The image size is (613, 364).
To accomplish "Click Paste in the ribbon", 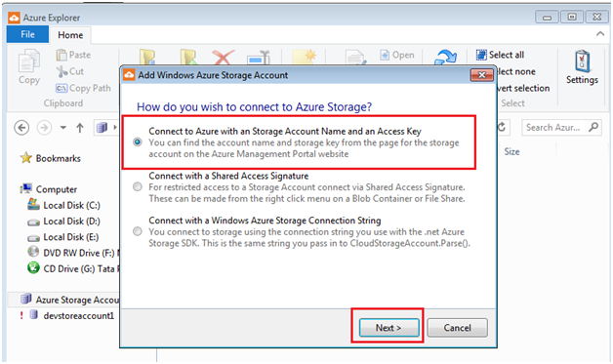I will (73, 55).
